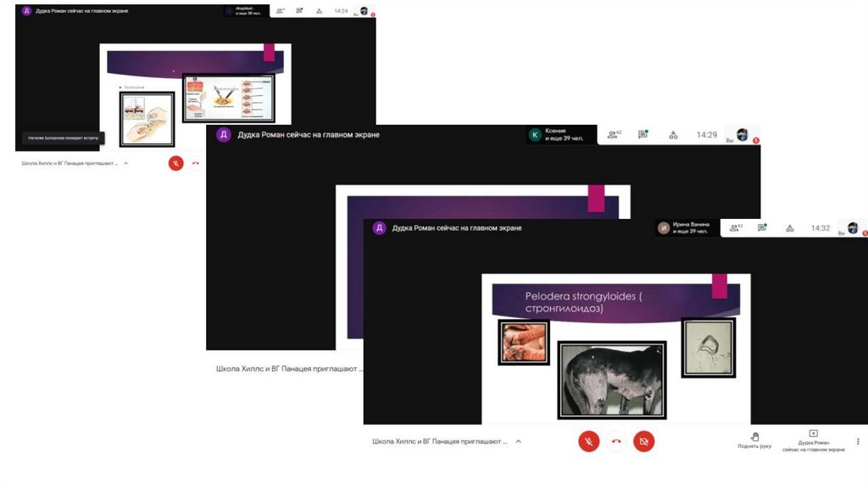Viewport: 868px width, 487px height.
Task: Open the activities icon in the 14:29 window
Action: [673, 135]
